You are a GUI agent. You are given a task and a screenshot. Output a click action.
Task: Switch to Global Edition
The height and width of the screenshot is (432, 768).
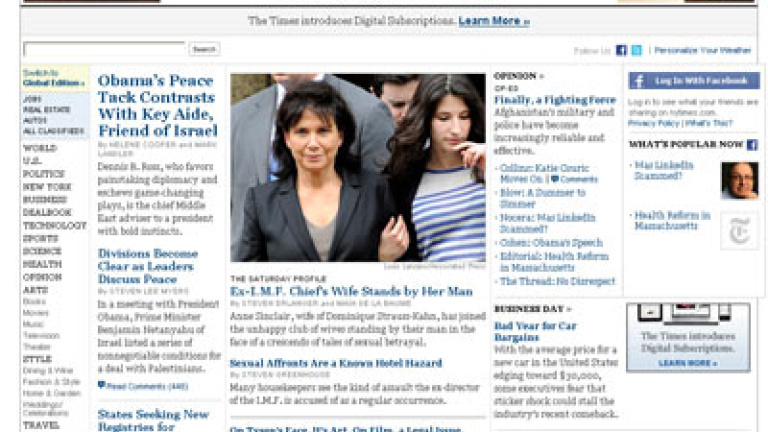pos(54,78)
